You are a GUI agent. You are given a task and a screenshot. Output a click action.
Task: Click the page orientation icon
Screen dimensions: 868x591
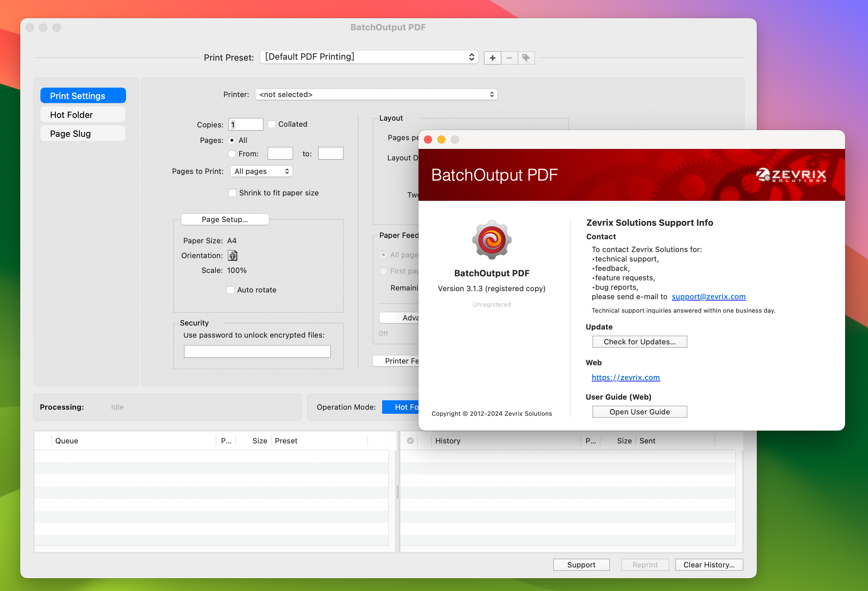coord(232,255)
